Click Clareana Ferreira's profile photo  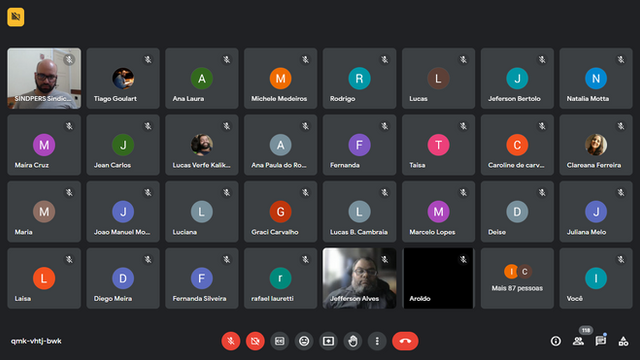click(596, 145)
